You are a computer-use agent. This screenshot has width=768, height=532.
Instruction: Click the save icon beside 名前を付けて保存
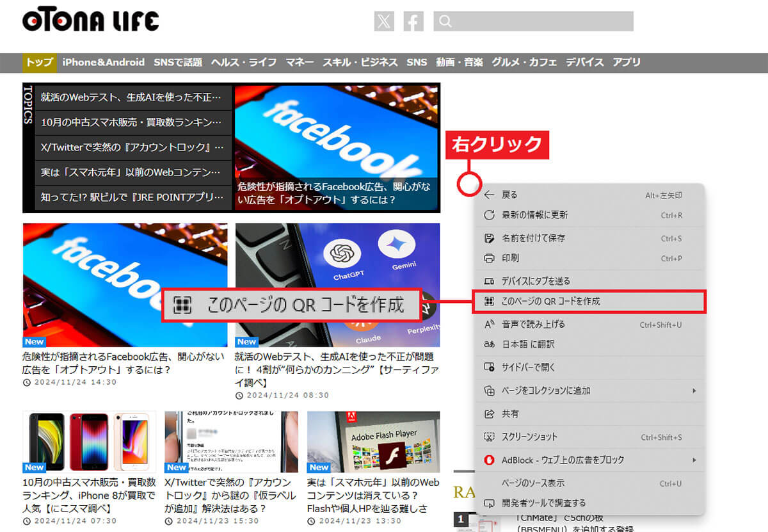coord(490,238)
